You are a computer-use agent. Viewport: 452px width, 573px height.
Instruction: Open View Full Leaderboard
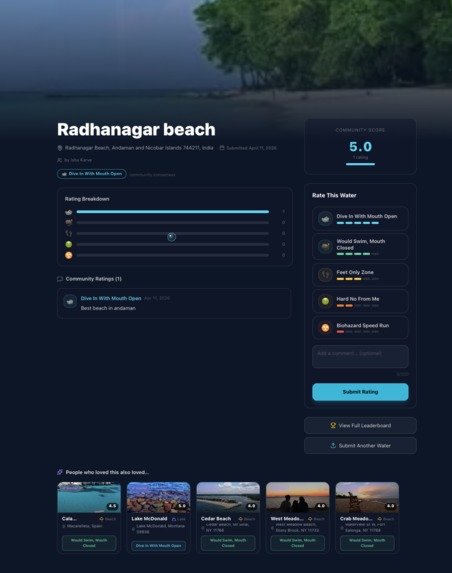[x=360, y=425]
